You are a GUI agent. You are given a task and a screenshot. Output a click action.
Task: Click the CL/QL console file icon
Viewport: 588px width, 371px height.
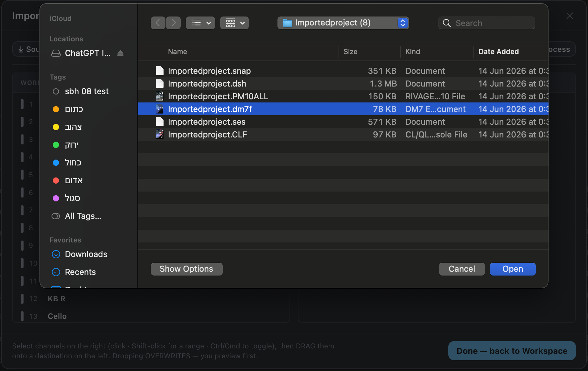coord(160,134)
